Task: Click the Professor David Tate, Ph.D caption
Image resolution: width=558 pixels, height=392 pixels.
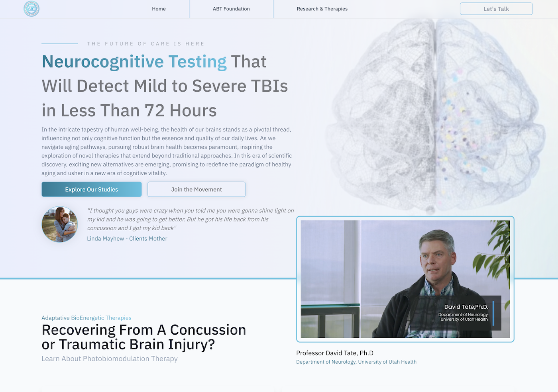Action: point(335,353)
